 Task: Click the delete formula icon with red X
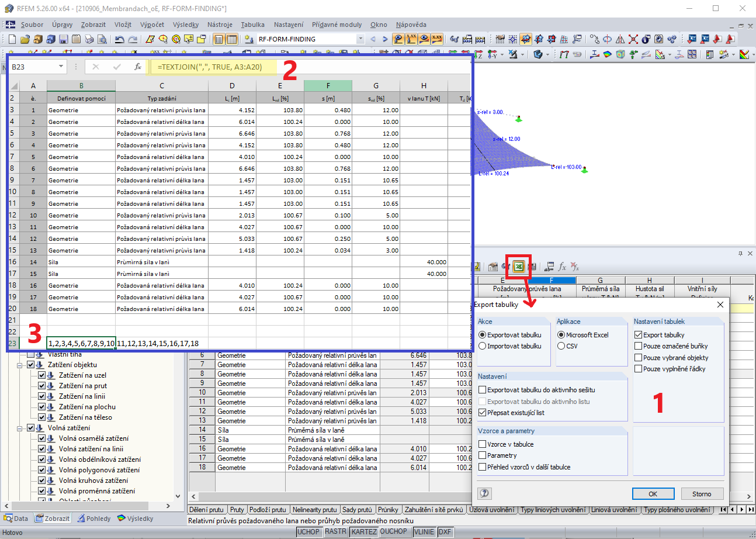click(x=575, y=267)
